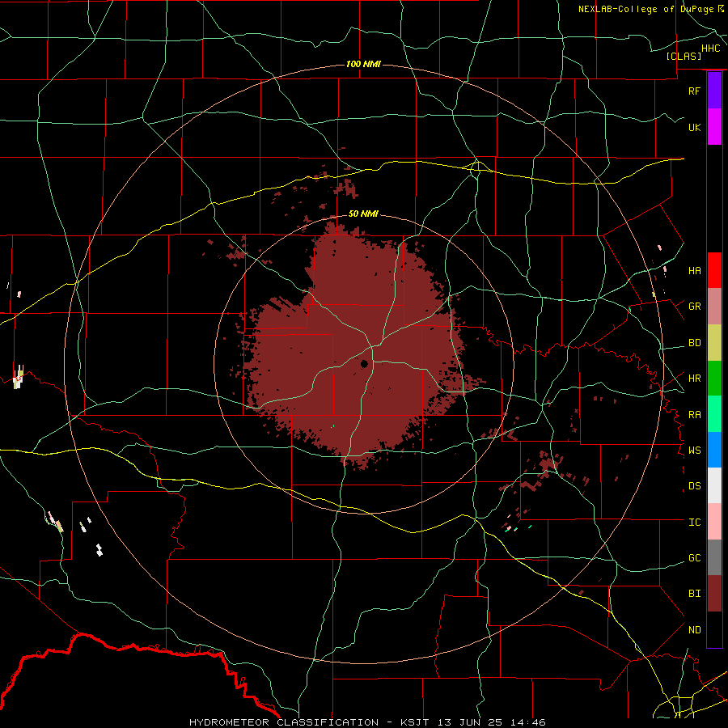Click the black radar site dot at center
Screen dimensions: 728x728
coord(365,363)
